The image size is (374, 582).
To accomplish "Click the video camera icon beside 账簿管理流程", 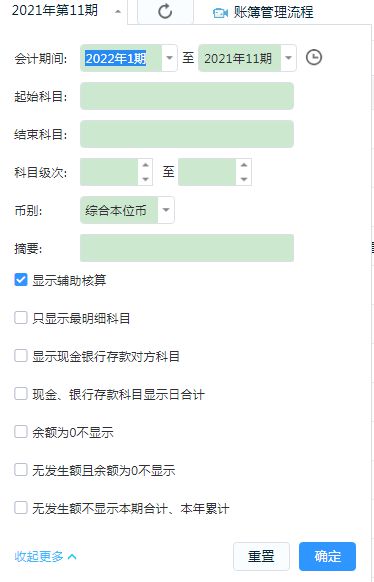I will pos(220,13).
